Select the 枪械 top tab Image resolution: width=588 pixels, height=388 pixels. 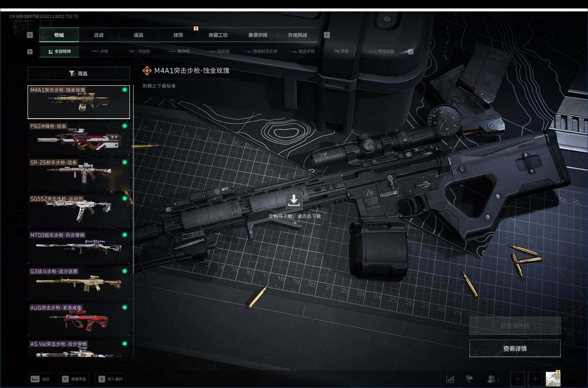tap(59, 35)
